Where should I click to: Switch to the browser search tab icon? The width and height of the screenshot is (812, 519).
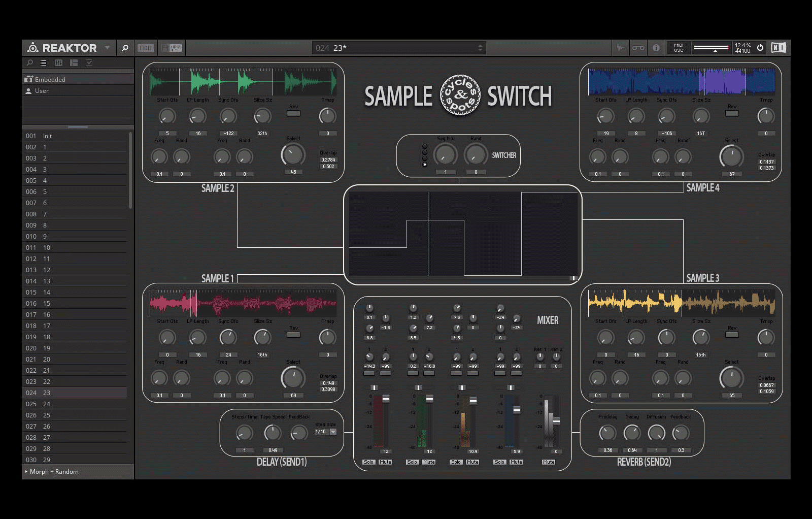30,63
